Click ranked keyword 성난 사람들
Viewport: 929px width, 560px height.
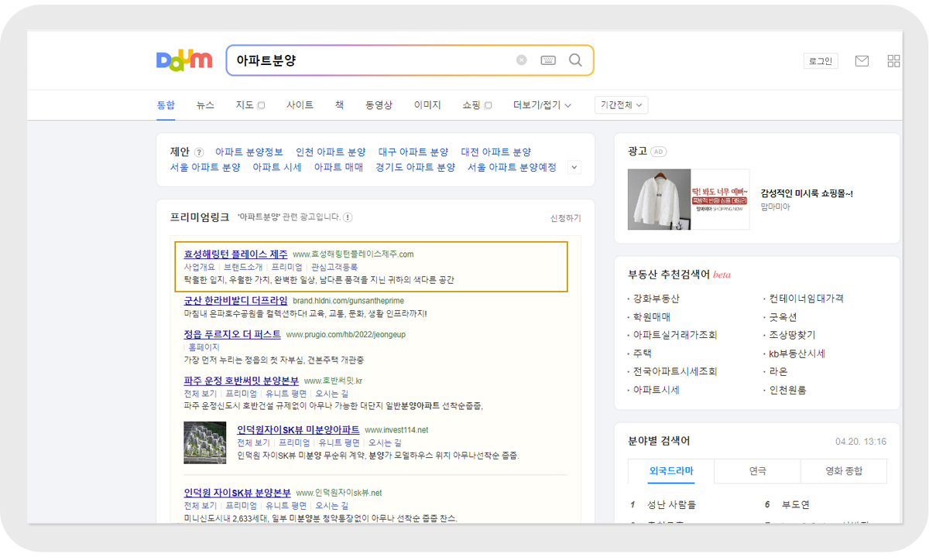click(671, 504)
